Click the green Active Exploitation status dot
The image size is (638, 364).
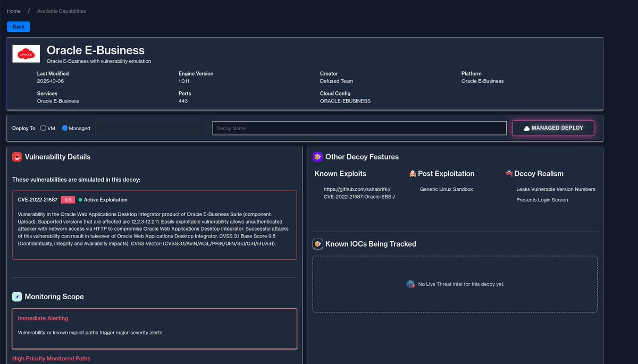pos(80,200)
